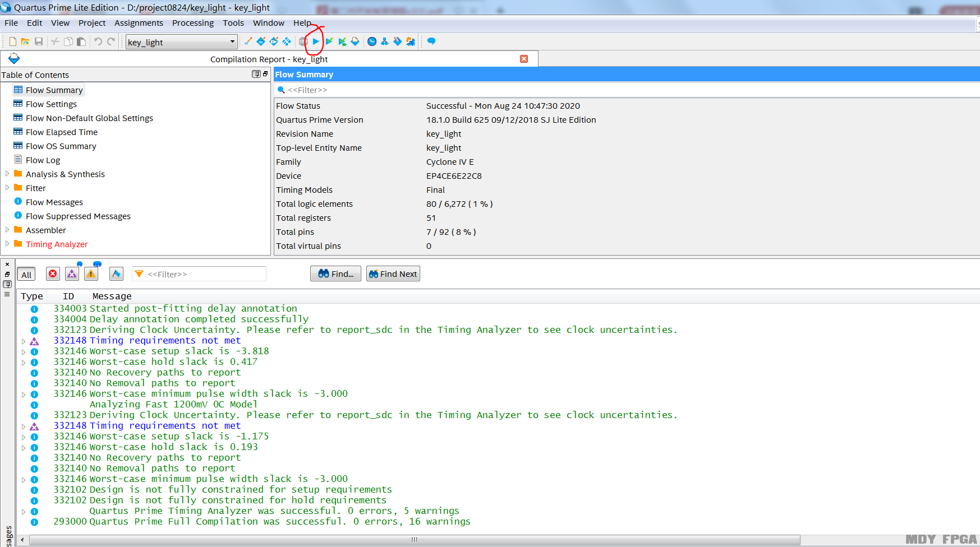This screenshot has width=980, height=547.
Task: Toggle the error messages filter
Action: pyautogui.click(x=53, y=274)
